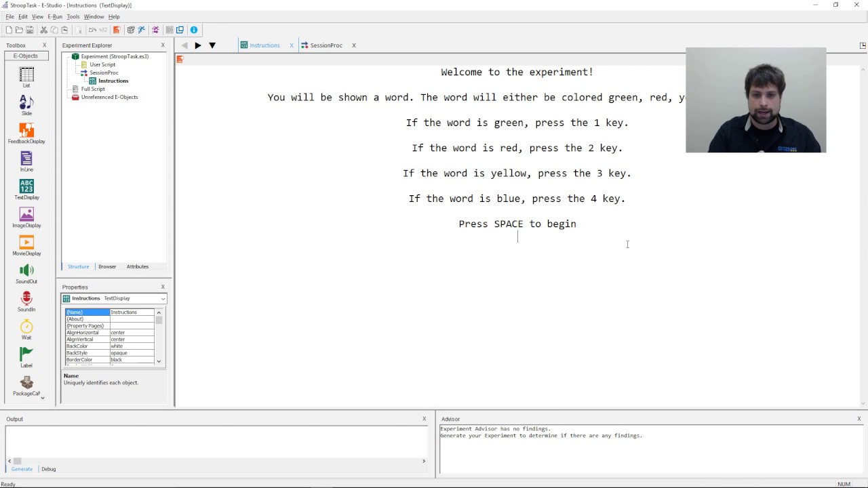868x488 pixels.
Task: Click the purple toolbar icon next to Run
Action: point(155,30)
